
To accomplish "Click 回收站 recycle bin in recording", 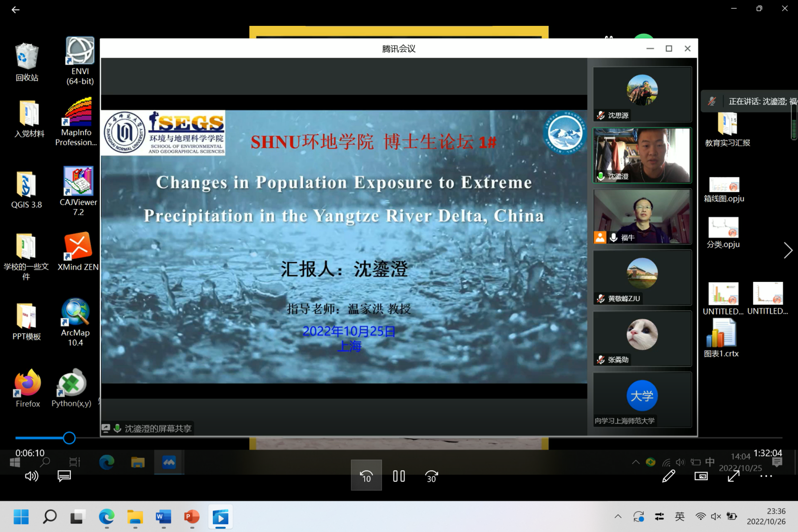I will (27, 62).
